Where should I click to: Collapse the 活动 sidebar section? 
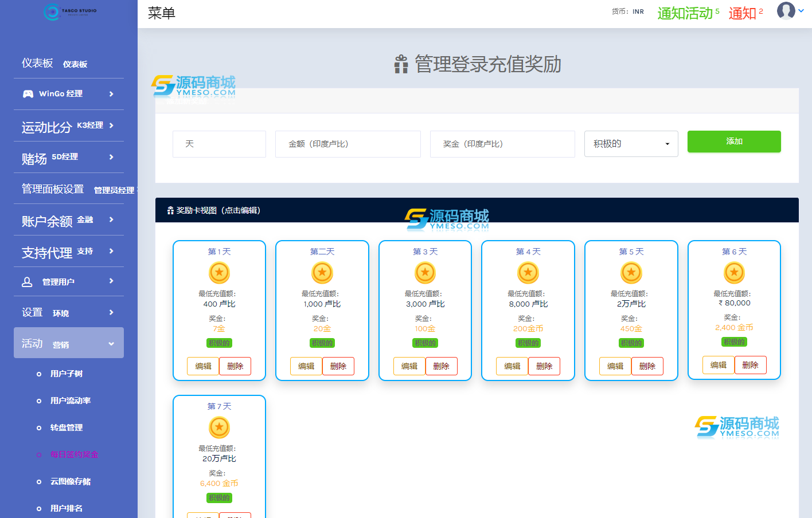coord(69,343)
